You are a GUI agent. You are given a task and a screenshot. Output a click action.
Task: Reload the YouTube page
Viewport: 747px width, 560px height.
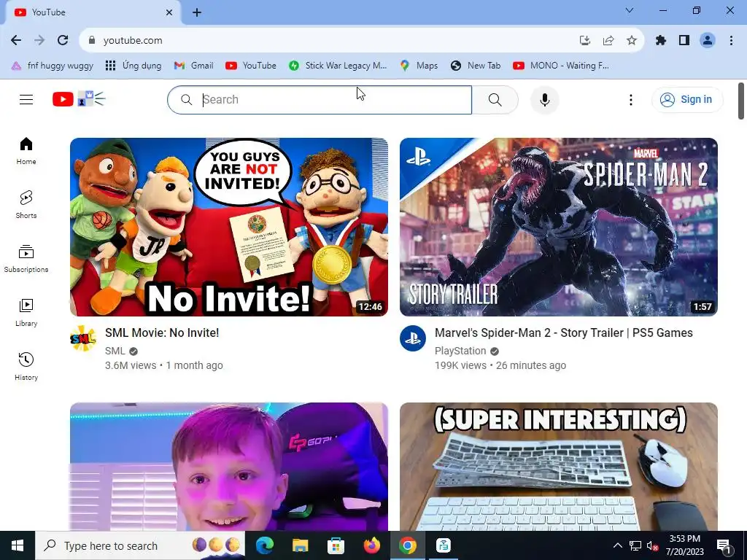point(63,41)
